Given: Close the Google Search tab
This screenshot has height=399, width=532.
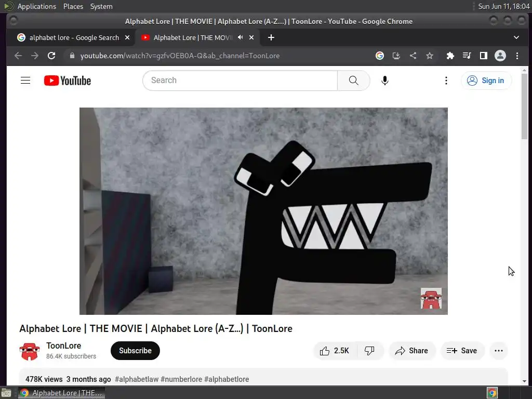Looking at the screenshot, I should click(127, 37).
